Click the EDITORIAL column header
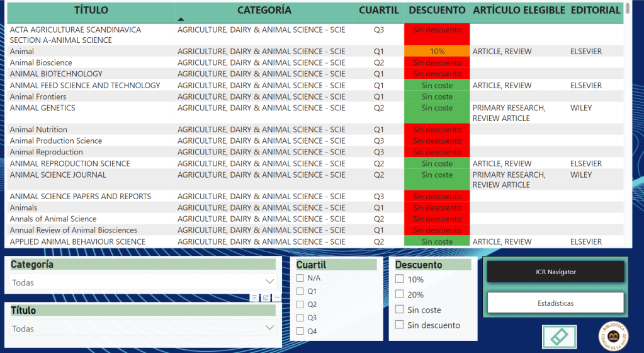The height and width of the screenshot is (353, 644). point(595,11)
